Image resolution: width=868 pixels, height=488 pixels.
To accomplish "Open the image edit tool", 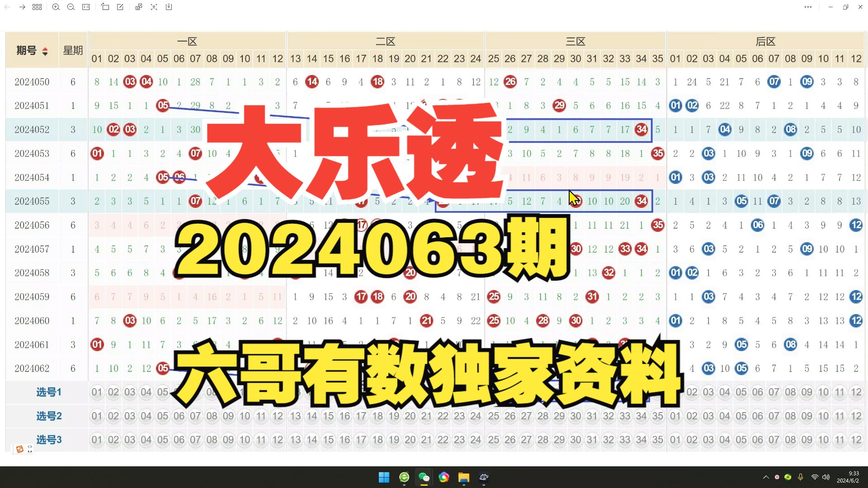I will tap(120, 7).
